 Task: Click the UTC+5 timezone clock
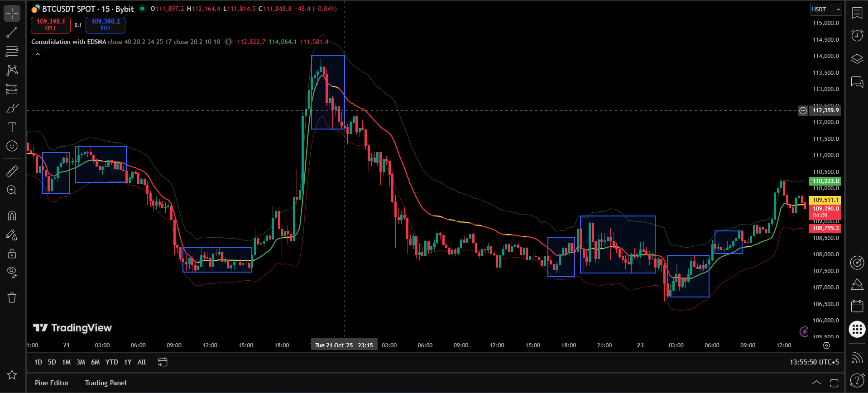[814, 362]
